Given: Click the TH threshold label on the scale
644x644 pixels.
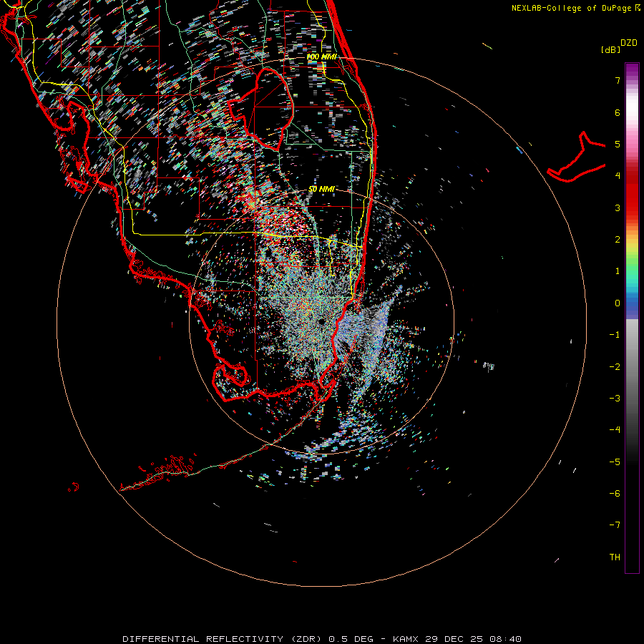Looking at the screenshot, I should point(615,557).
